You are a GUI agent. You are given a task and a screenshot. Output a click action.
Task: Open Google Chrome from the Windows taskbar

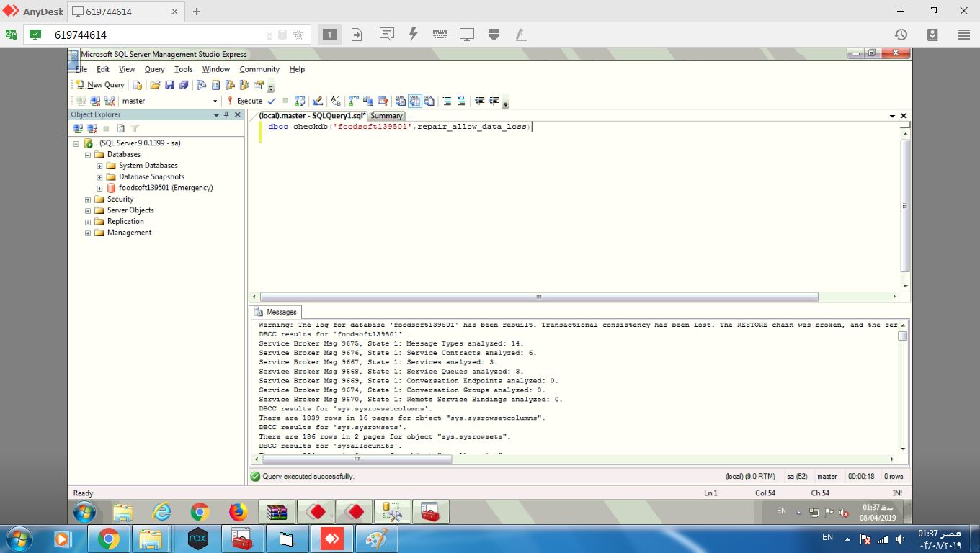pyautogui.click(x=109, y=538)
